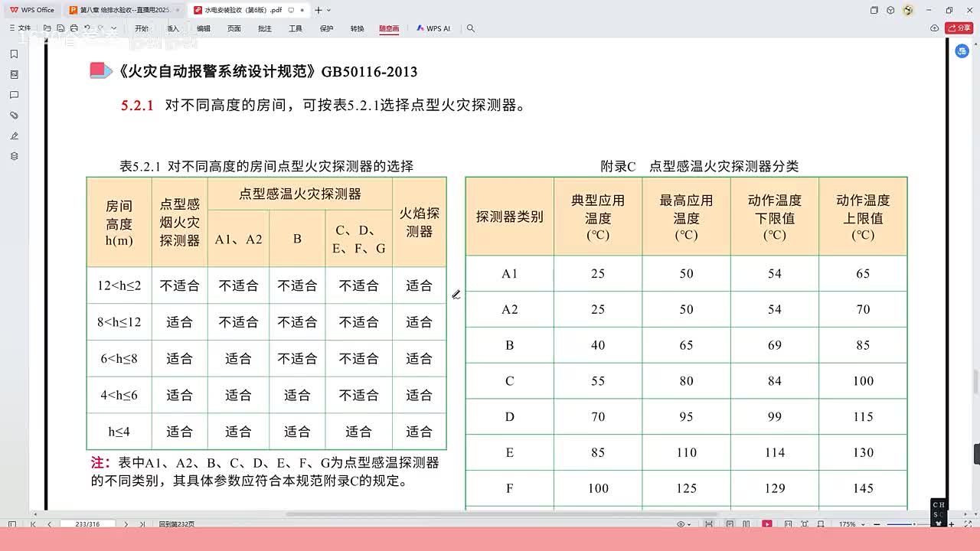Click the red 注: note label
This screenshot has width=980, height=551.
pyautogui.click(x=102, y=462)
